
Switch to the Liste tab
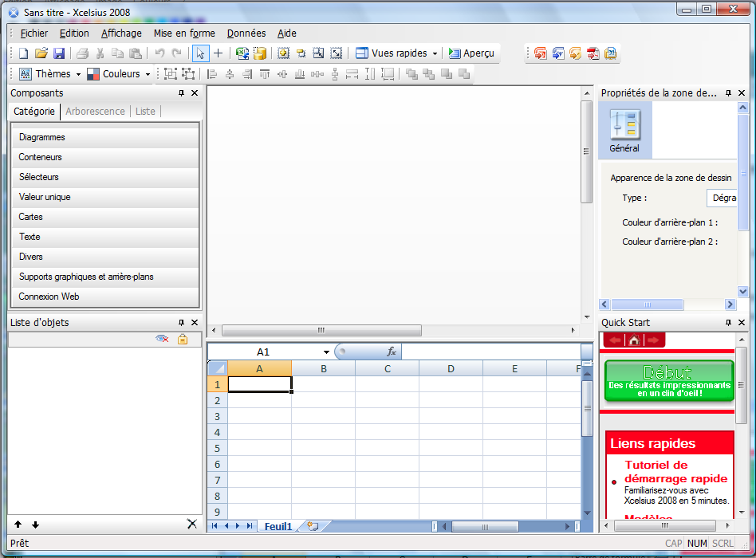(145, 112)
